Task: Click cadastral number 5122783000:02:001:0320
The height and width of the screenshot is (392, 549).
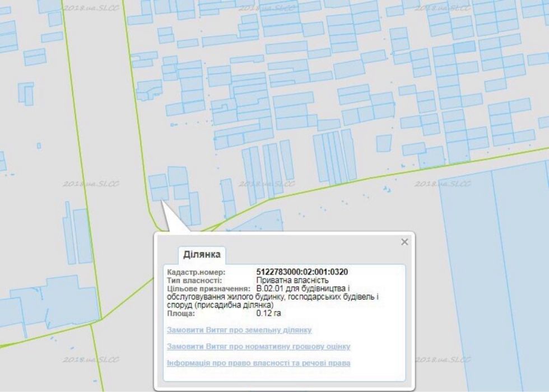Action: [x=302, y=272]
